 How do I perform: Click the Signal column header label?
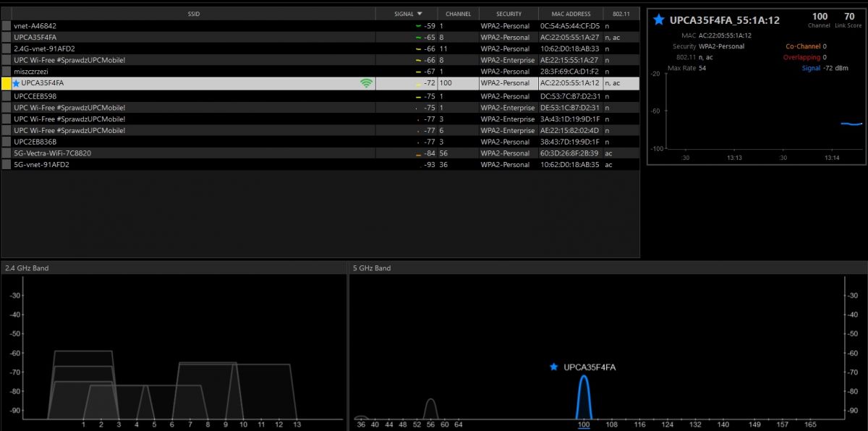[404, 14]
